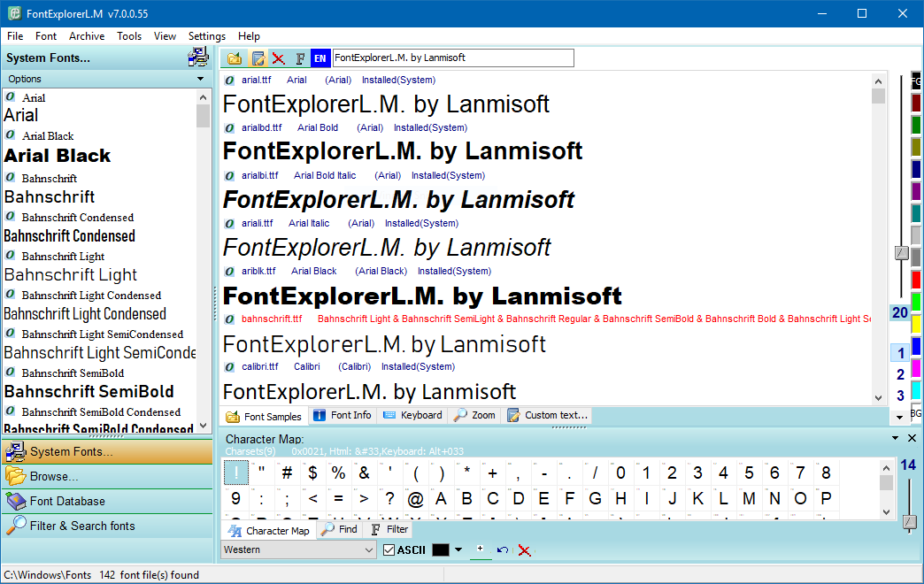Click scroll down arrow of left font list
This screenshot has height=584, width=924.
(204, 426)
